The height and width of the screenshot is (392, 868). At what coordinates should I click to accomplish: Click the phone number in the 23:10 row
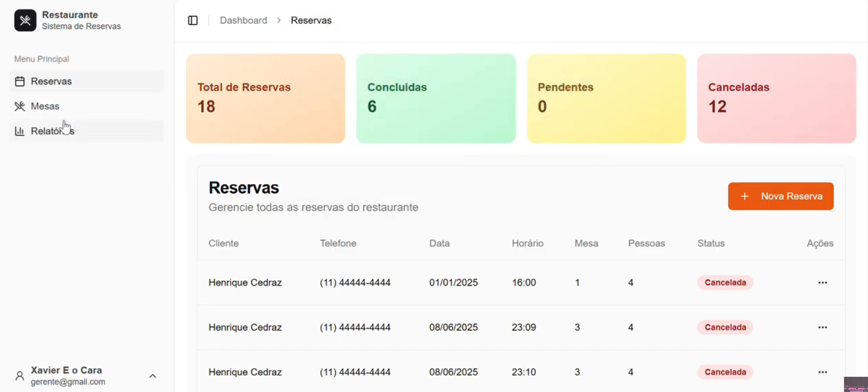click(355, 372)
